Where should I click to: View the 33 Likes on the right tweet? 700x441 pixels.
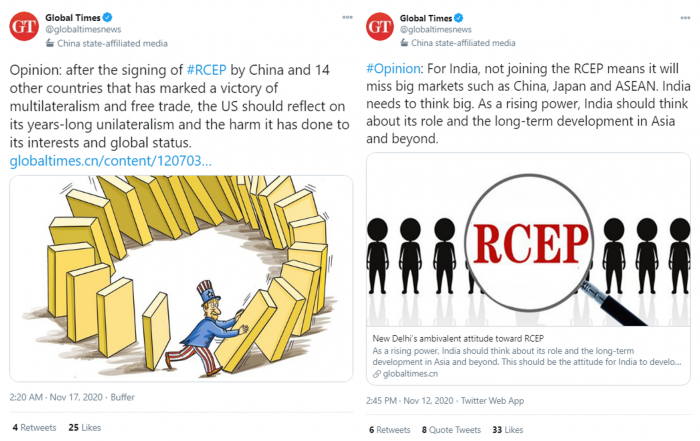(508, 430)
